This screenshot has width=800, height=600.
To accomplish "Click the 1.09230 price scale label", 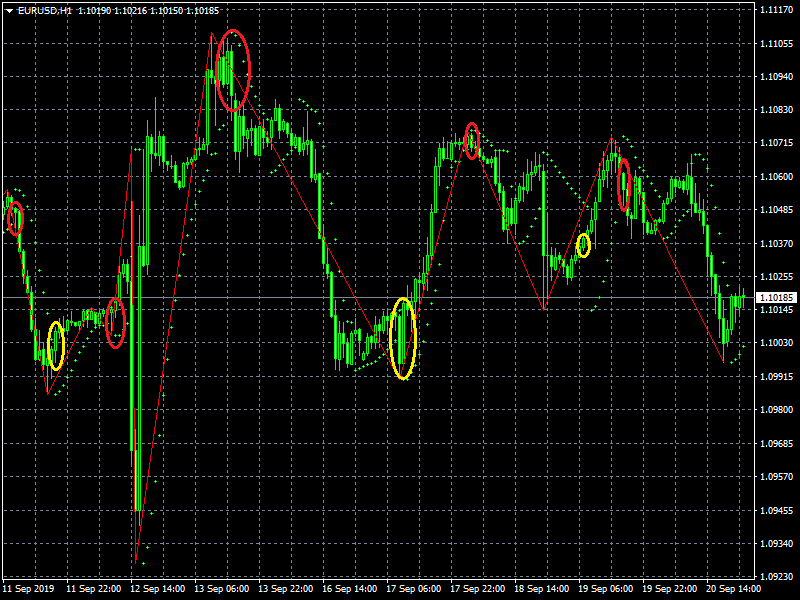I will 777,577.
